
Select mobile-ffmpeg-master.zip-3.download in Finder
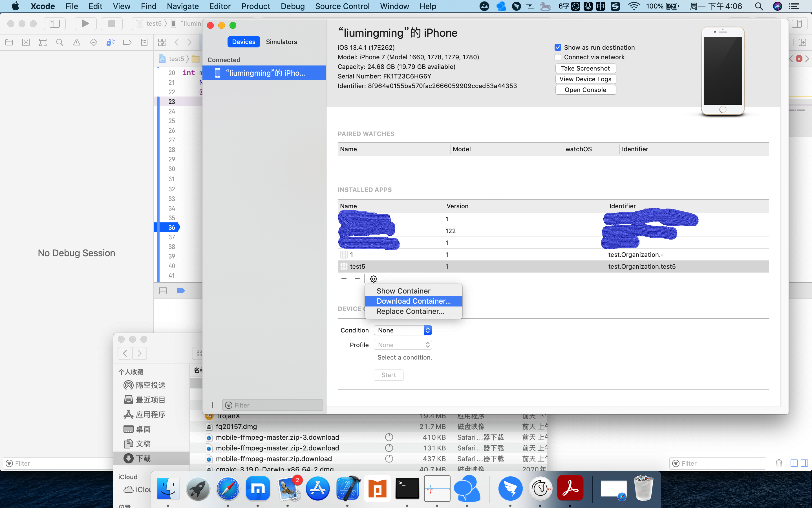[369, 437]
